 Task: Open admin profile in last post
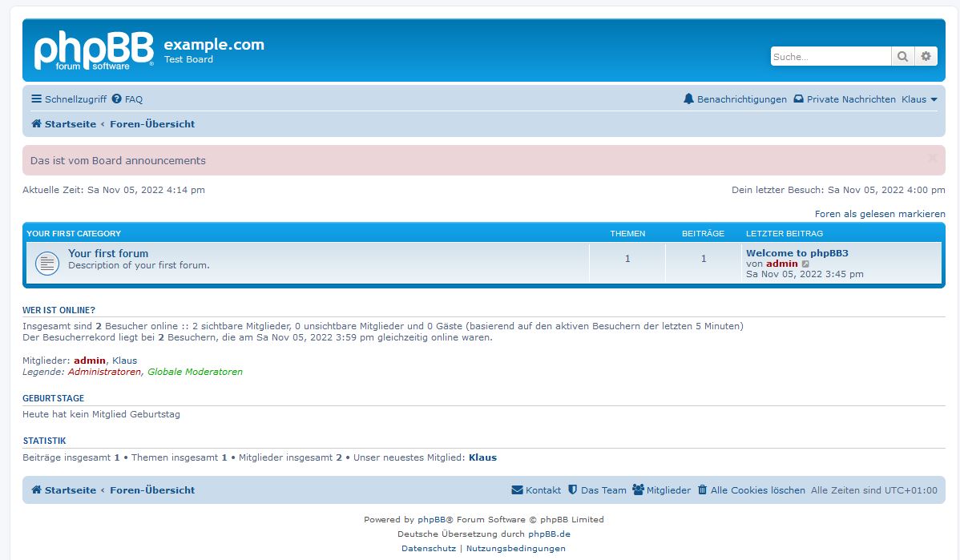(x=782, y=264)
